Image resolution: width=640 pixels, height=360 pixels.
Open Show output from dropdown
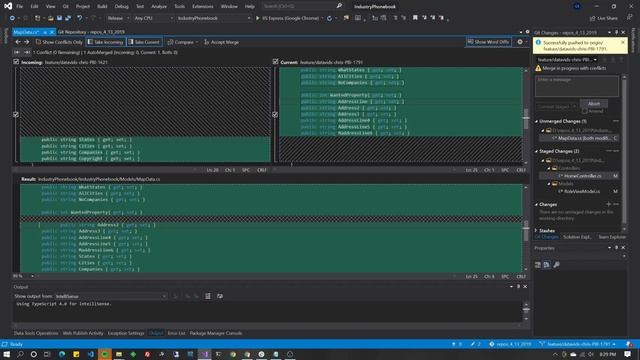tap(111, 296)
